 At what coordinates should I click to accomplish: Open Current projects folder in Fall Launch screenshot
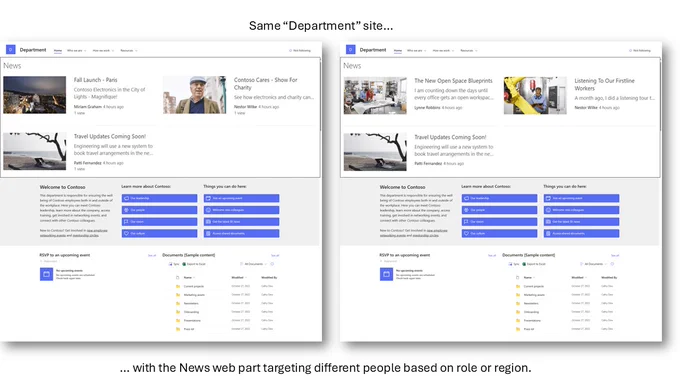(x=193, y=286)
